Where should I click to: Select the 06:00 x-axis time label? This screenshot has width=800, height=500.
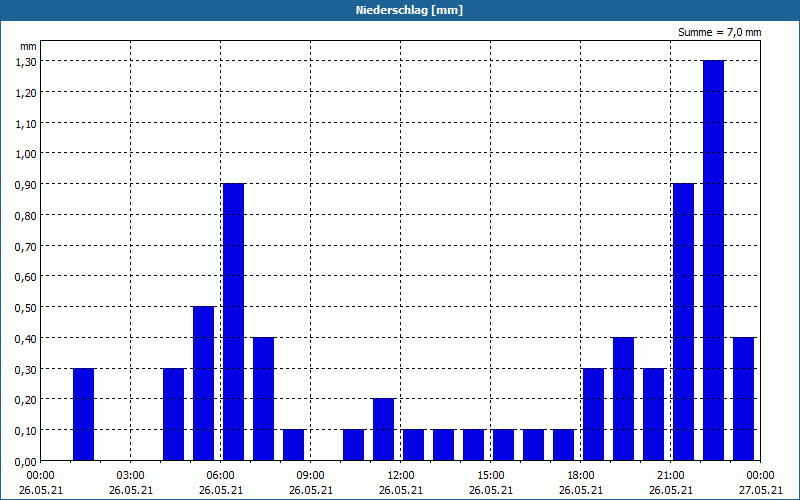tap(220, 476)
